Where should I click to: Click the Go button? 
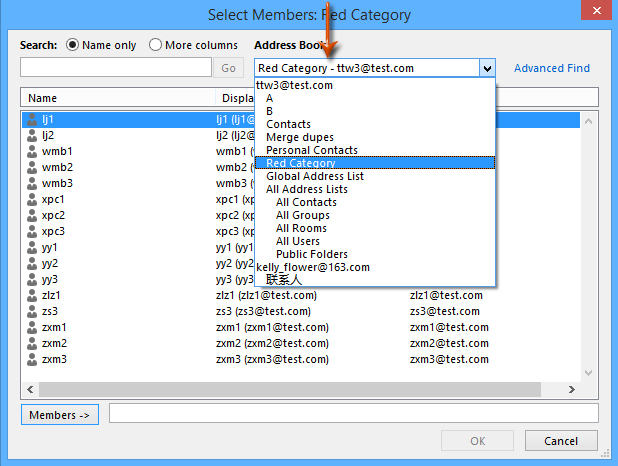pyautogui.click(x=229, y=68)
